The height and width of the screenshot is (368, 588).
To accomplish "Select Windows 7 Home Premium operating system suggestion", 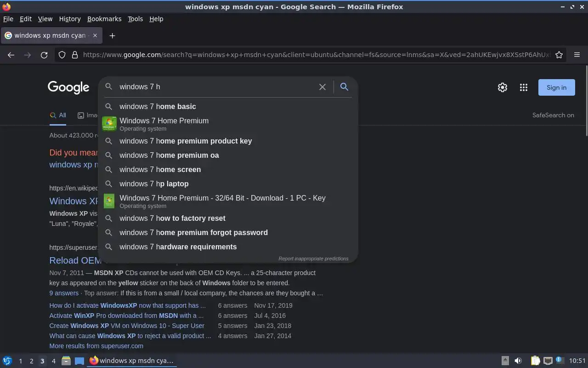I will pos(228,124).
